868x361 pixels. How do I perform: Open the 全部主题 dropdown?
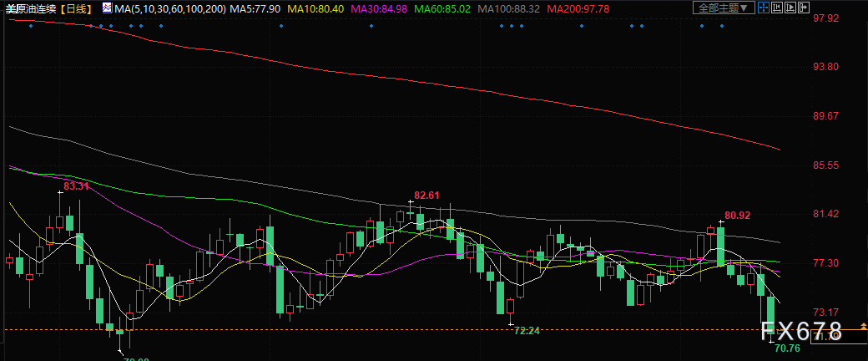click(x=724, y=8)
